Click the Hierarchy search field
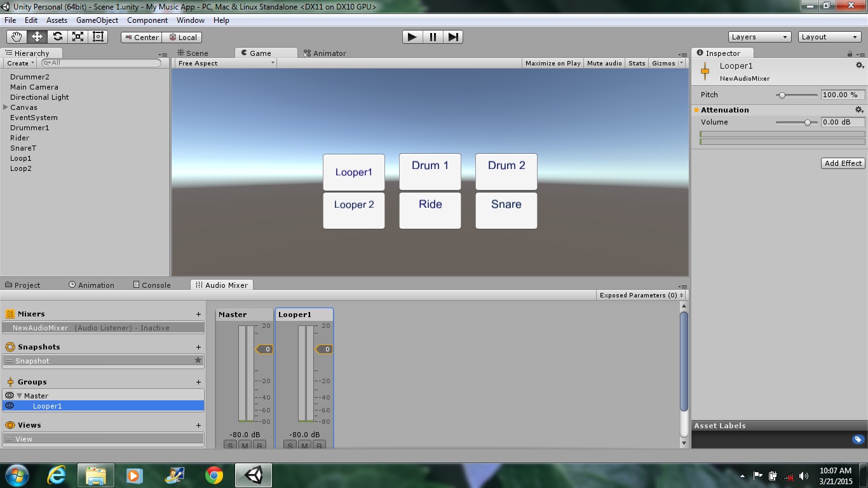 101,63
